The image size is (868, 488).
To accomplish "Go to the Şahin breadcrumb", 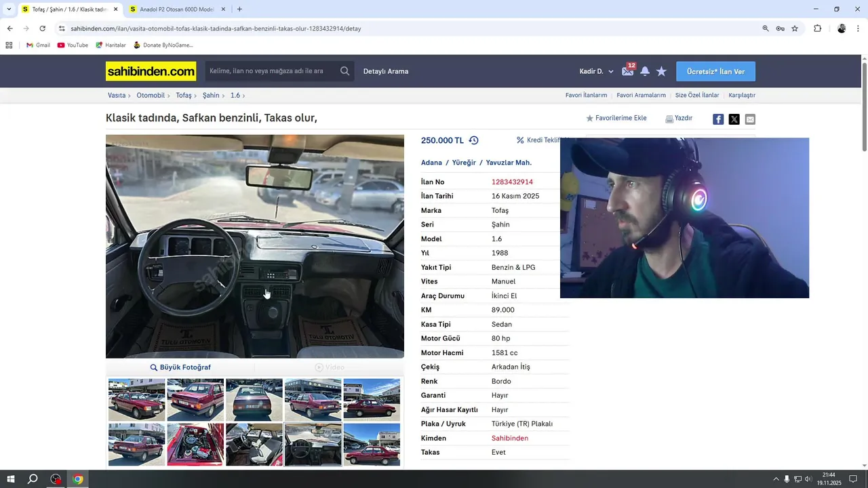I will click(x=211, y=96).
